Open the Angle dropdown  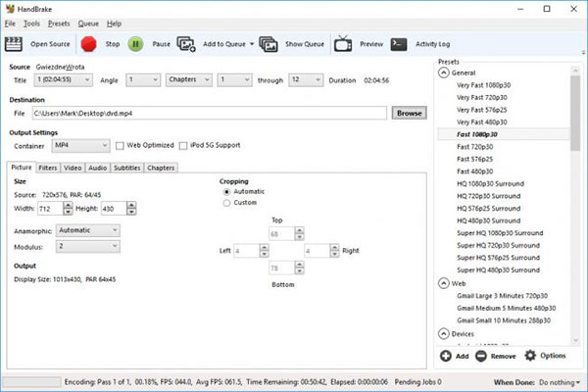(143, 80)
